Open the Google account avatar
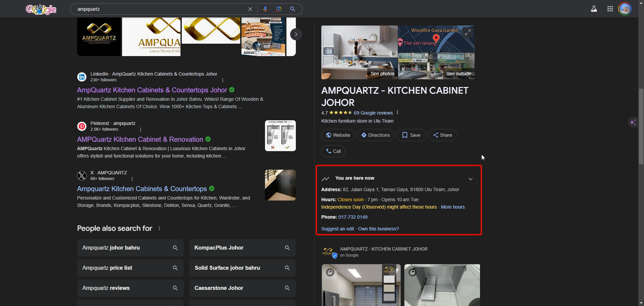The height and width of the screenshot is (306, 644). [x=625, y=9]
